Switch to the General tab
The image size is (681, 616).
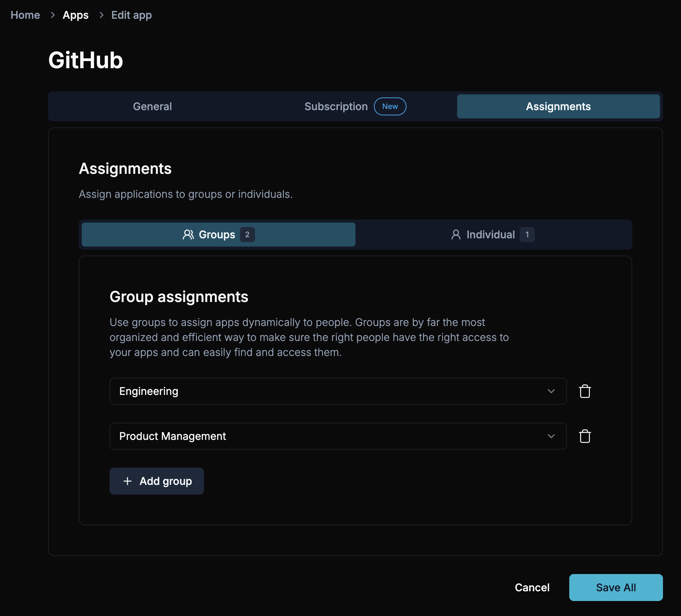click(x=152, y=106)
